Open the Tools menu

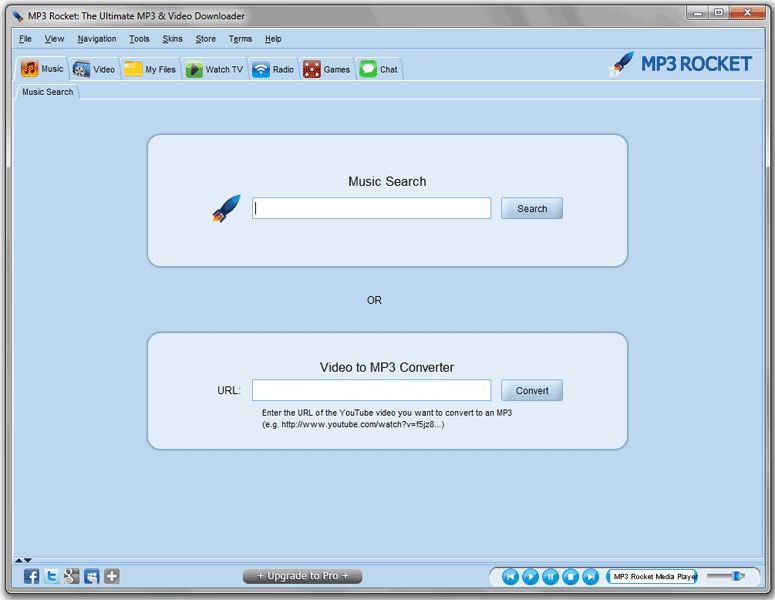(139, 39)
